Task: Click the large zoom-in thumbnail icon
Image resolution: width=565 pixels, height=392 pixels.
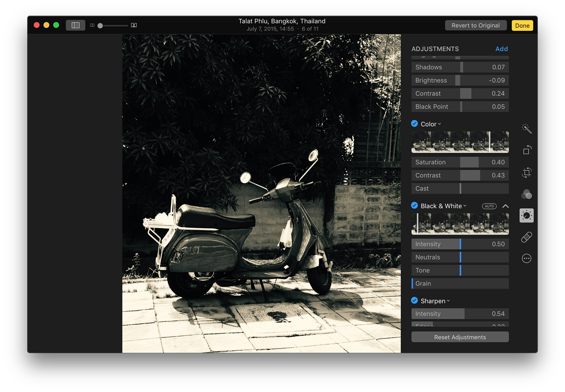Action: tap(134, 25)
